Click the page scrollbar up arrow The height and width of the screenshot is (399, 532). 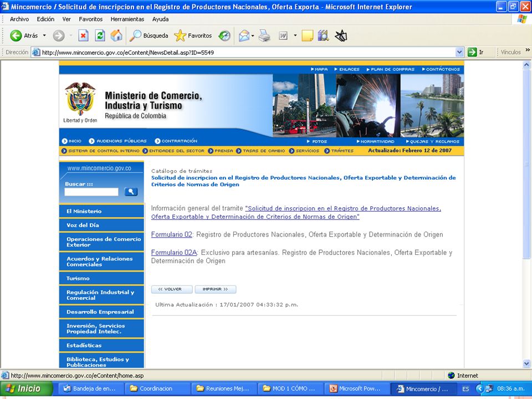coord(526,64)
